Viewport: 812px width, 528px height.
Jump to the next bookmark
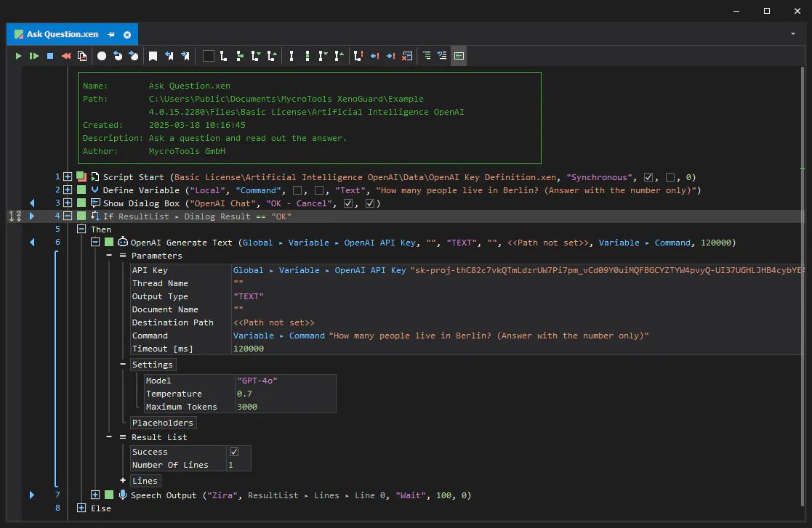pyautogui.click(x=185, y=56)
